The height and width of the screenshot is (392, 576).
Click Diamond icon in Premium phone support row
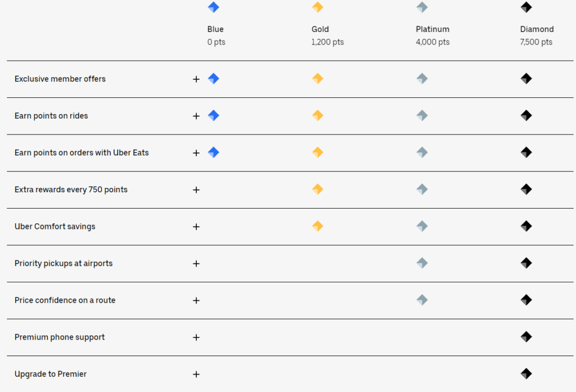526,336
